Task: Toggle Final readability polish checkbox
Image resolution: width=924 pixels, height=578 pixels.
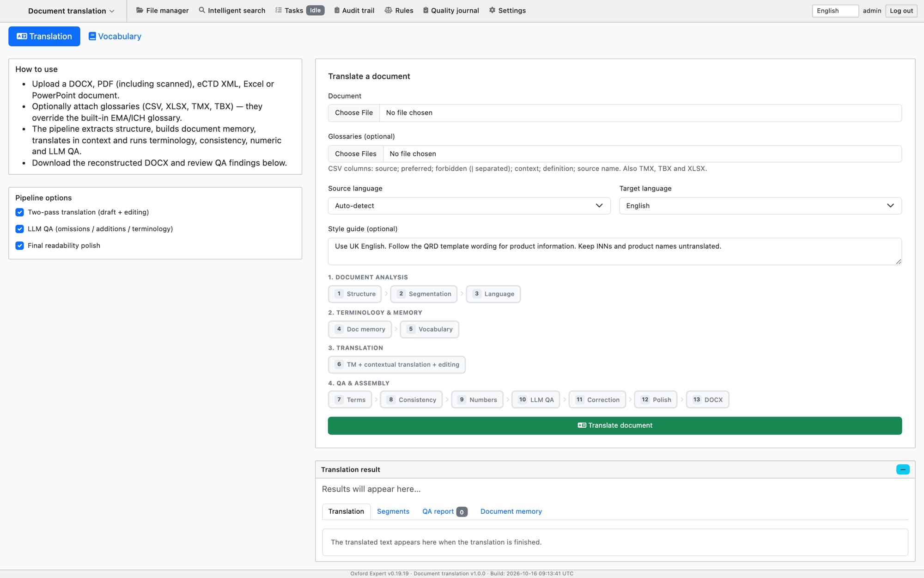Action: [19, 246]
